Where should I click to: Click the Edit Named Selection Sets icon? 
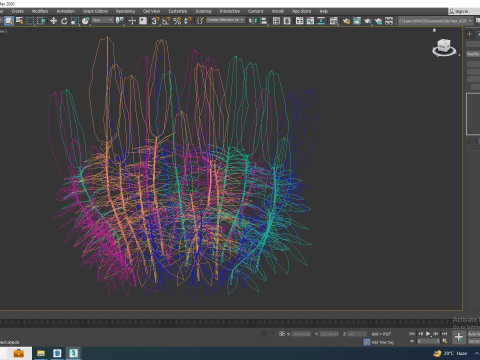pyautogui.click(x=200, y=21)
